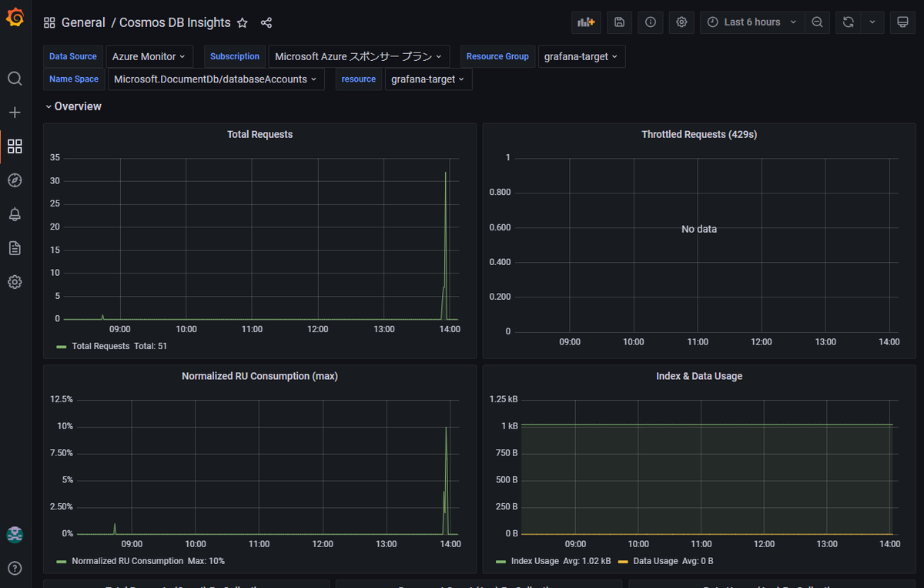Click the Add panel icon in toolbar
Viewport: 924px width, 588px height.
coord(587,22)
